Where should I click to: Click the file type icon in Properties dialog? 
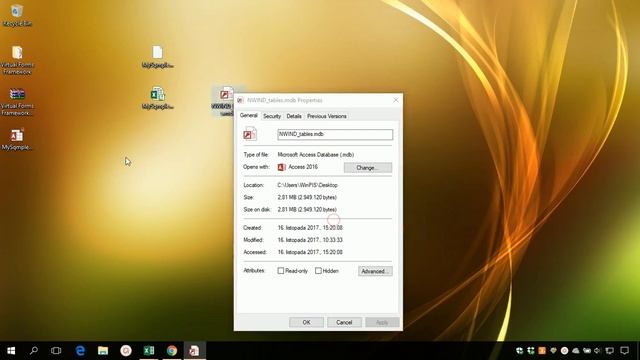[x=250, y=134]
